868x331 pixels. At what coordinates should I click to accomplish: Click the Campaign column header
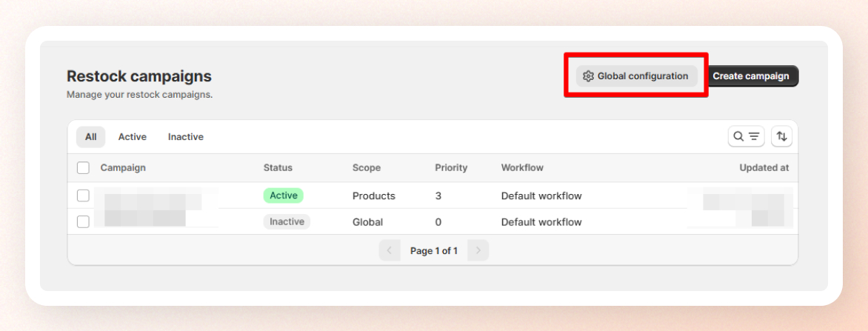123,168
